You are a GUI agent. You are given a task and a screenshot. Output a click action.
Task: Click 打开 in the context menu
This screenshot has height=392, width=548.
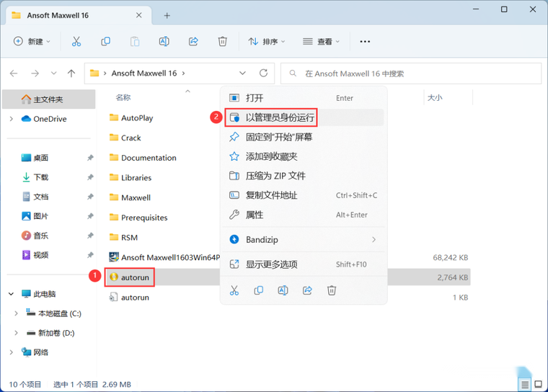(x=304, y=98)
